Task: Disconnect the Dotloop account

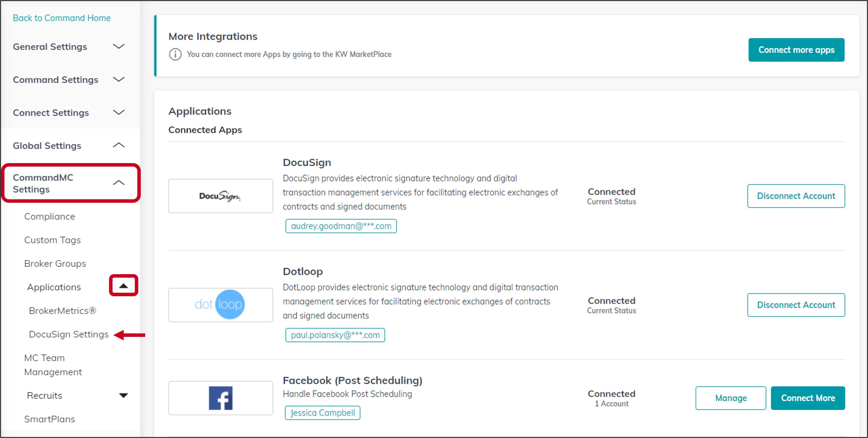Action: tap(796, 305)
